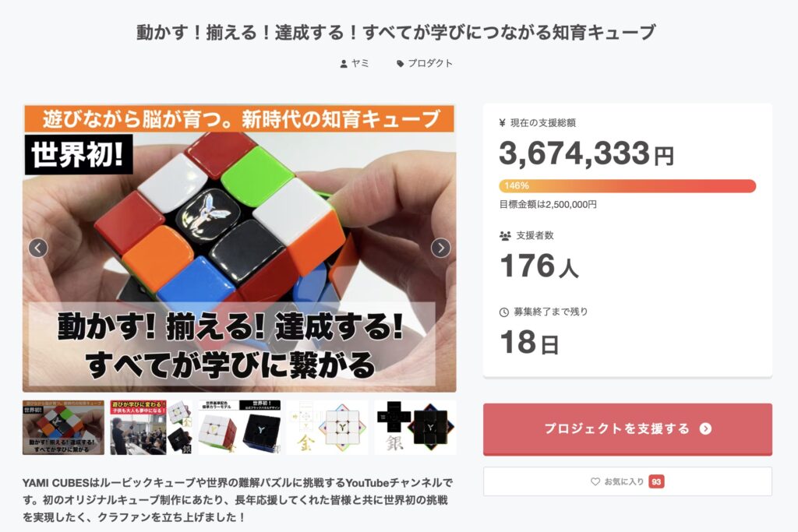This screenshot has width=798, height=532.
Task: Click the yen icon by 現在の支援総額
Action: [503, 122]
